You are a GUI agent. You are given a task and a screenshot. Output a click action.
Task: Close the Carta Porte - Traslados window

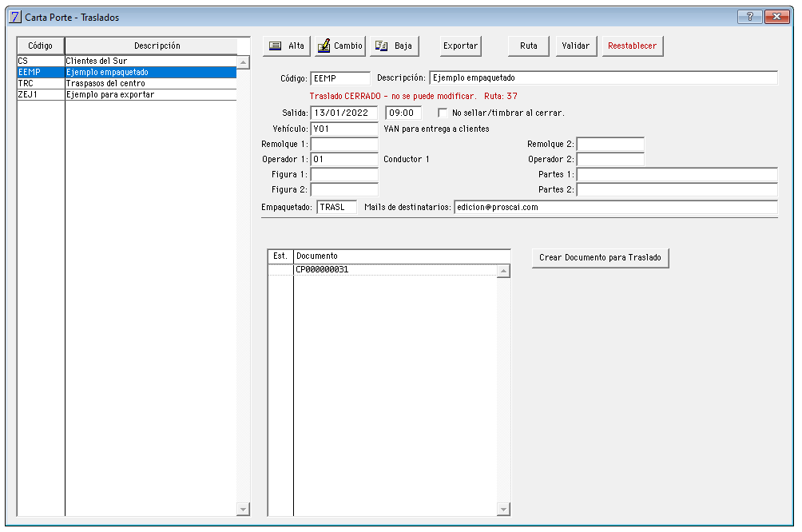[x=777, y=16]
